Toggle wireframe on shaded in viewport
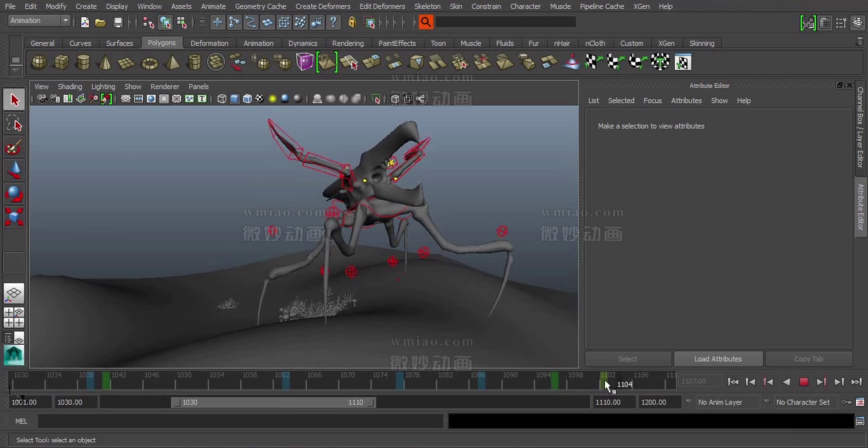Image resolution: width=868 pixels, height=448 pixels. click(x=248, y=99)
